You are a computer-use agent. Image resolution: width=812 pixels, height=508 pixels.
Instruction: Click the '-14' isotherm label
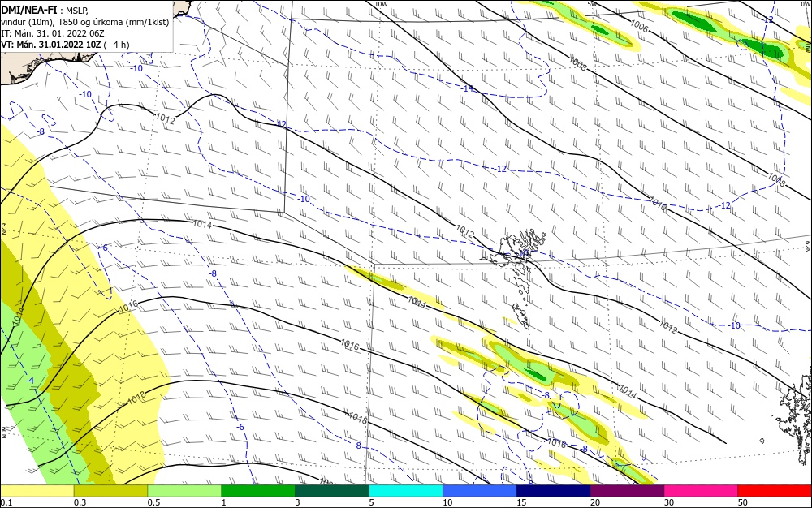coord(467,88)
